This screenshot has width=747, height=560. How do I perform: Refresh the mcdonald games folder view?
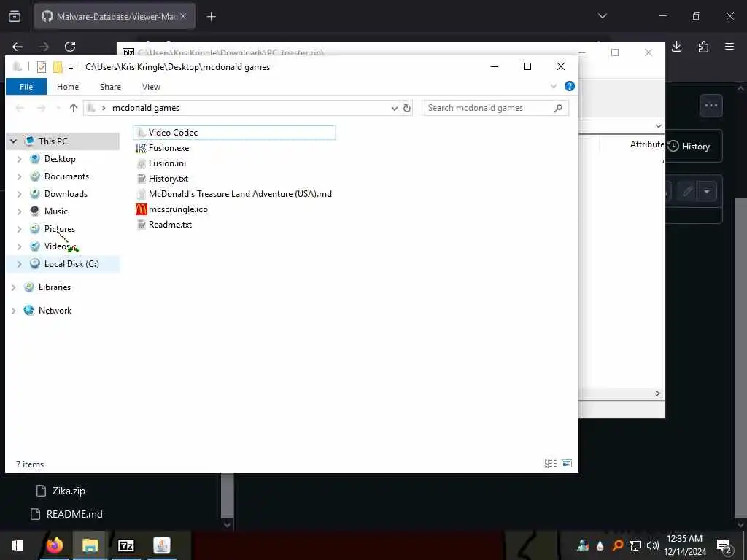click(x=407, y=108)
